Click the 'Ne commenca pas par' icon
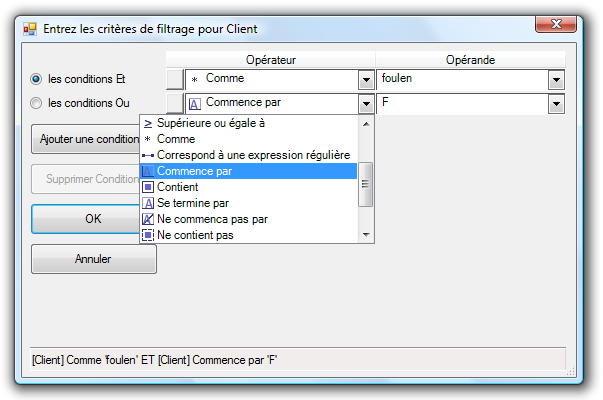This screenshot has width=603, height=400. point(148,219)
